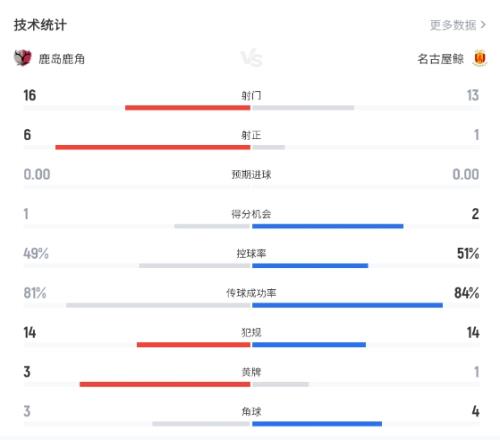Click the red 射正 shots-on-target bar
This screenshot has height=440, width=500.
pos(153,147)
